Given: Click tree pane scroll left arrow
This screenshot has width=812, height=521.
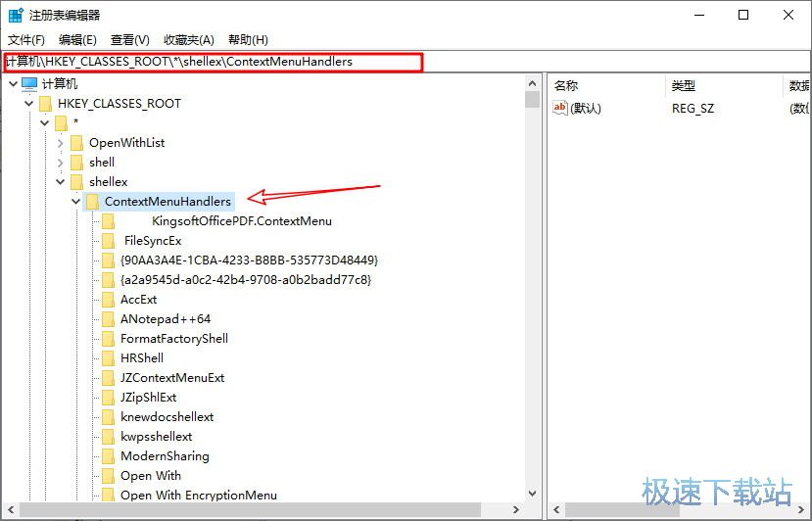Looking at the screenshot, I should (x=11, y=509).
